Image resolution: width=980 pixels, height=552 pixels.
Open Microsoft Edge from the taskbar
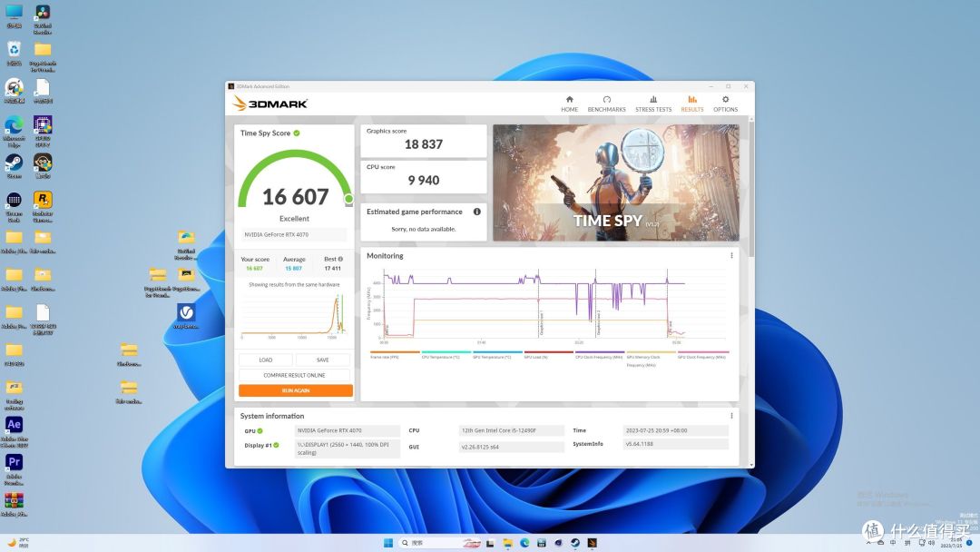(524, 543)
